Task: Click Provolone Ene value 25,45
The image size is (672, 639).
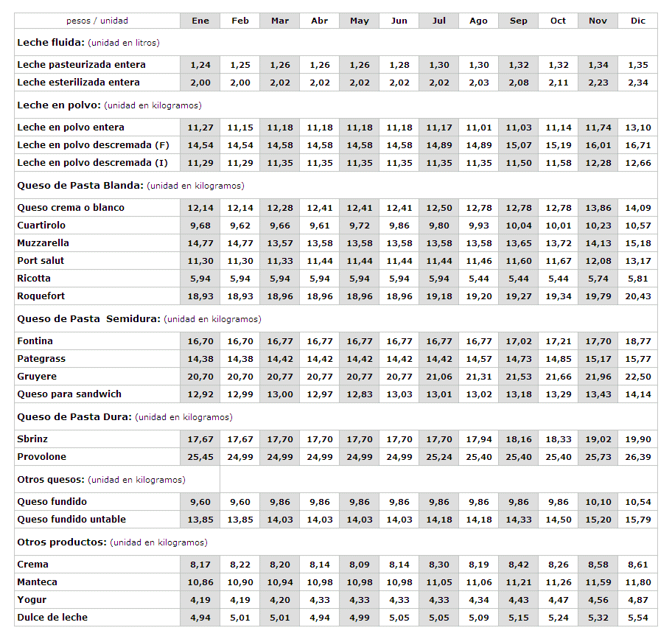Action: (200, 456)
